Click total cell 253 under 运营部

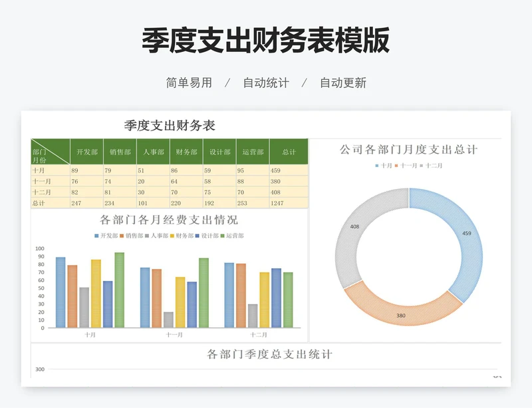click(253, 203)
